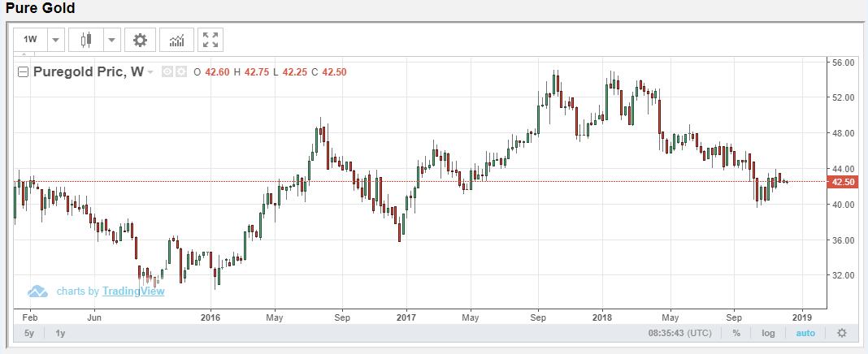Open the TradingView link

pos(132,291)
